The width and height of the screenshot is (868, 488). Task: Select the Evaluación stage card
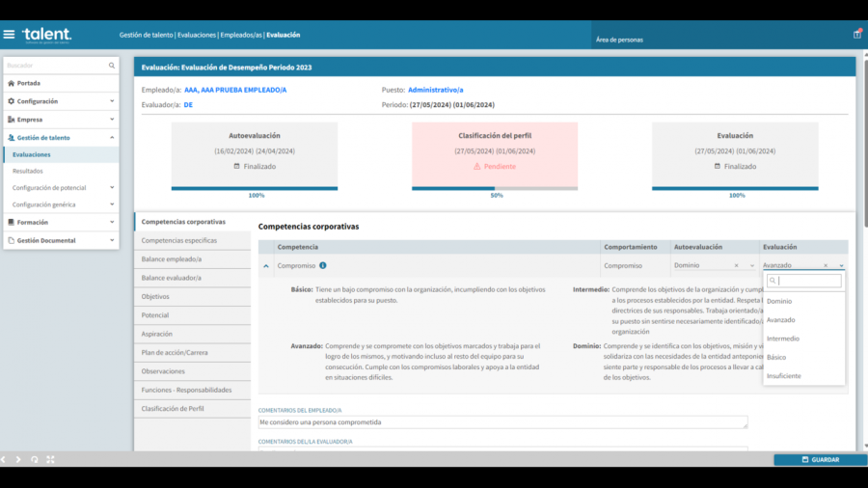[x=735, y=155]
